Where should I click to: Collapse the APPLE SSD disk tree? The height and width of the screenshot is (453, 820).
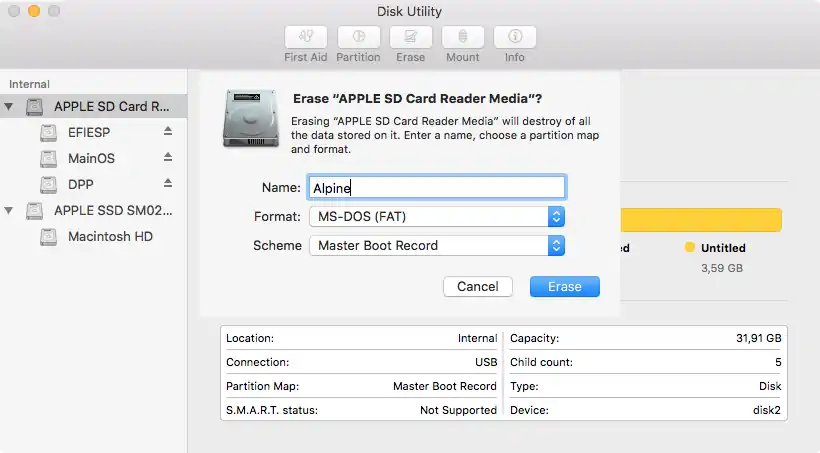[x=10, y=211]
